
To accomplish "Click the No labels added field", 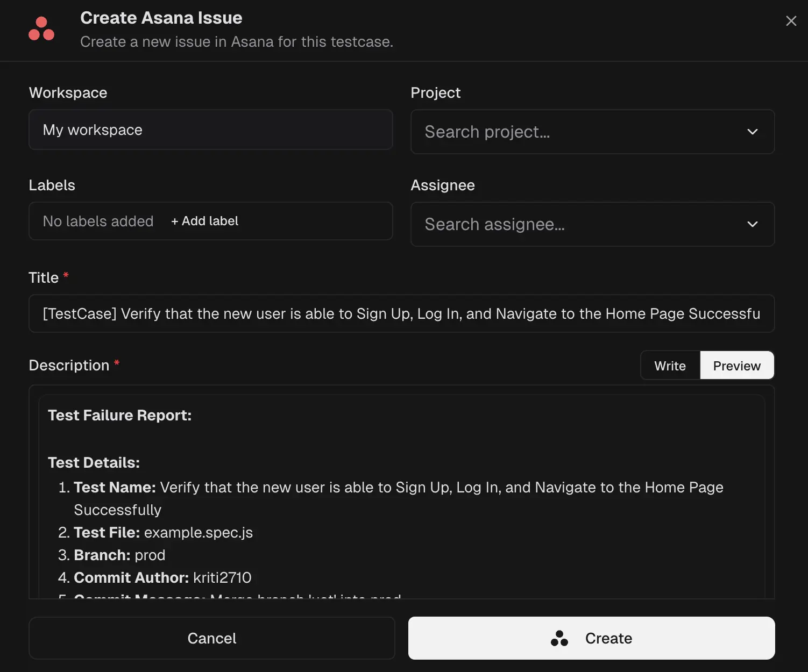I will (98, 220).
